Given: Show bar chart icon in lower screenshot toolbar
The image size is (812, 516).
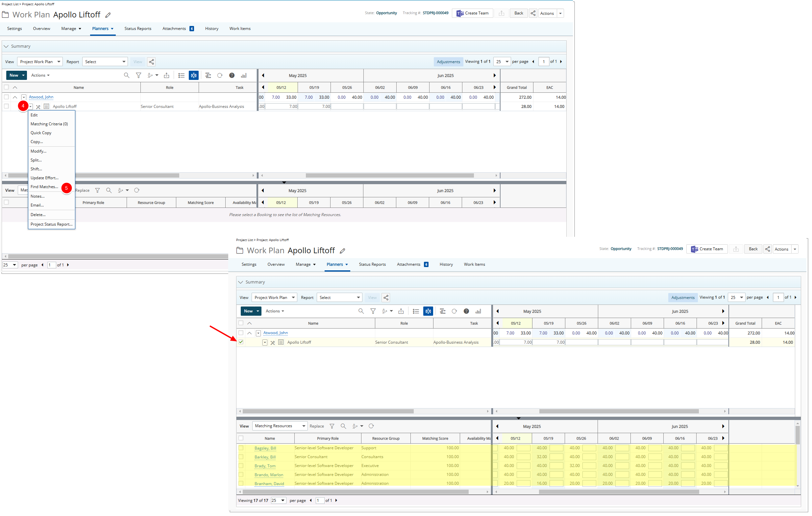Looking at the screenshot, I should (478, 311).
